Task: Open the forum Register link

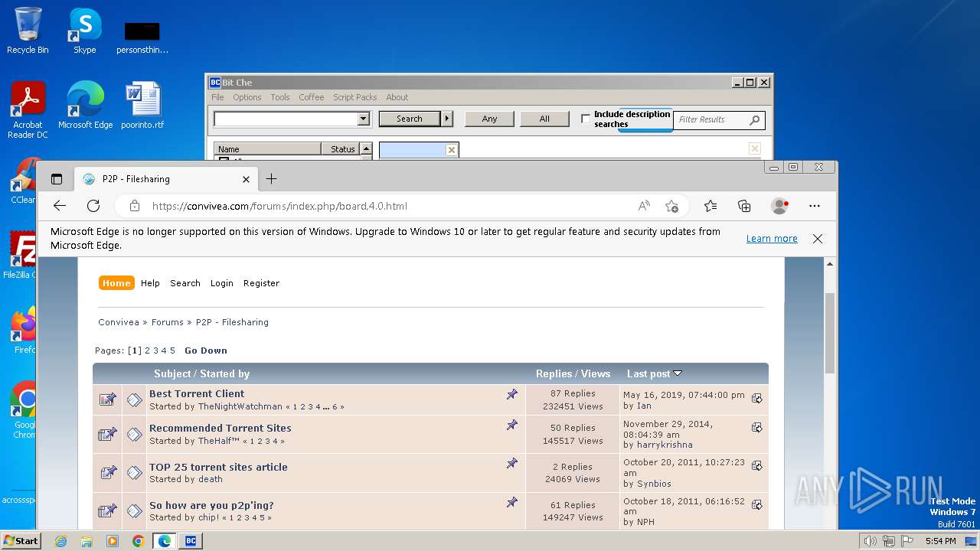Action: (x=261, y=283)
